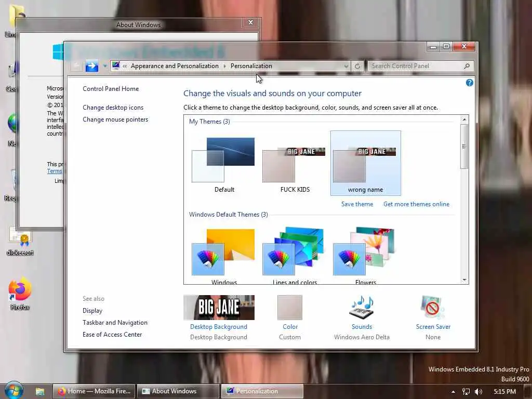
Task: Open Change desktop icons
Action: pyautogui.click(x=113, y=107)
